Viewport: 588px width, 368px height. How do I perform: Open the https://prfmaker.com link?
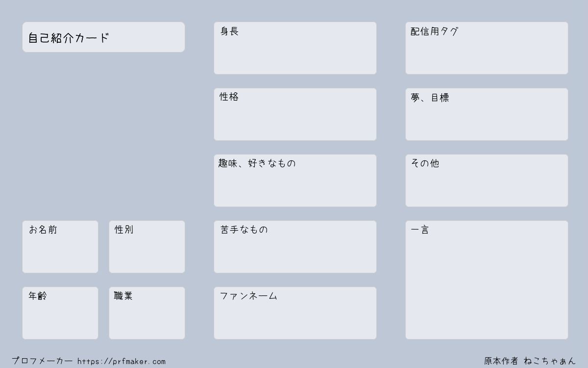pyautogui.click(x=122, y=362)
